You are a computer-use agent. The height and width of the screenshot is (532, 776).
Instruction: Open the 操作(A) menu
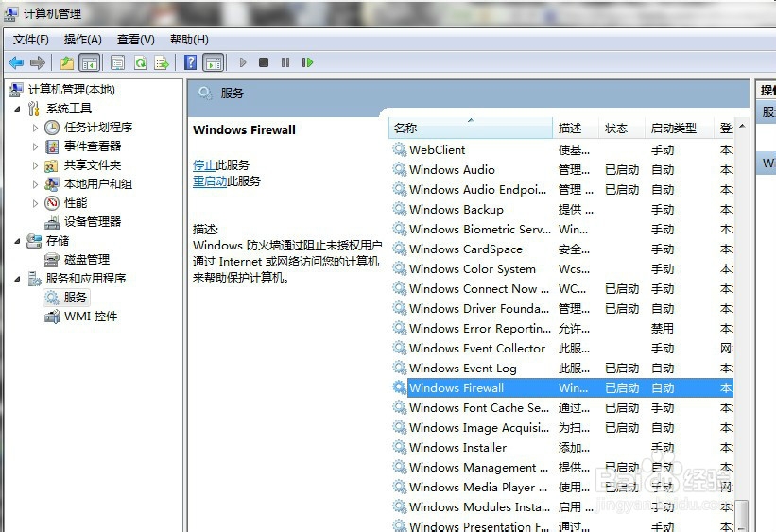tap(82, 40)
